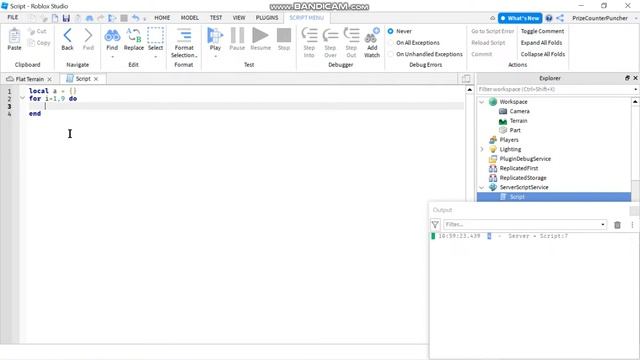Click Explorer panel scroll up arrow
Image resolution: width=640 pixels, height=360 pixels.
pos(635,102)
